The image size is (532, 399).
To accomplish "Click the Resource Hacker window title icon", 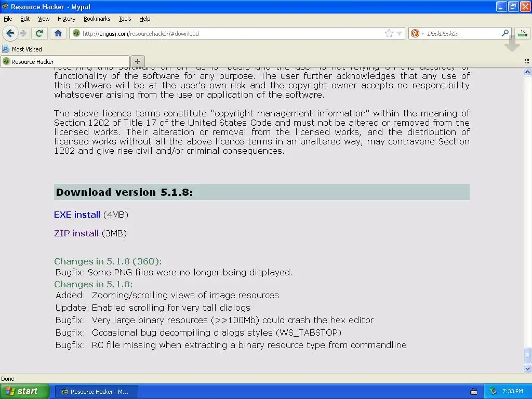I will click(5, 6).
